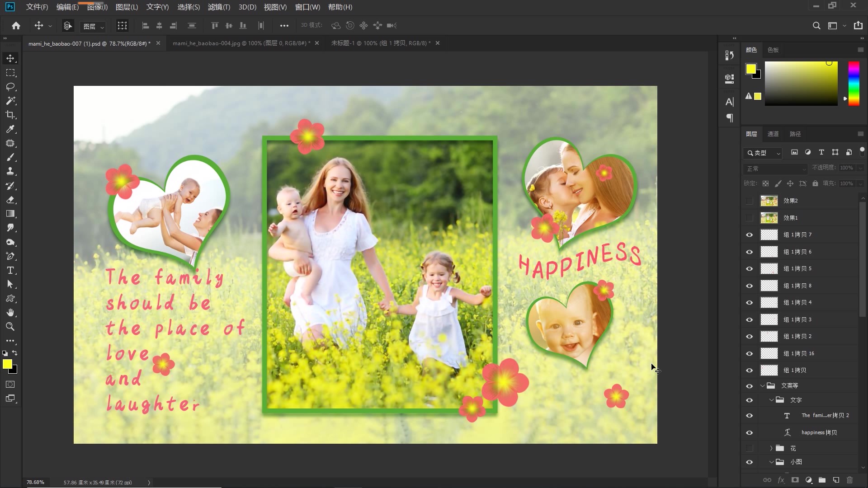Image resolution: width=868 pixels, height=488 pixels.
Task: Switch to the 通道 panel tab
Action: [773, 134]
